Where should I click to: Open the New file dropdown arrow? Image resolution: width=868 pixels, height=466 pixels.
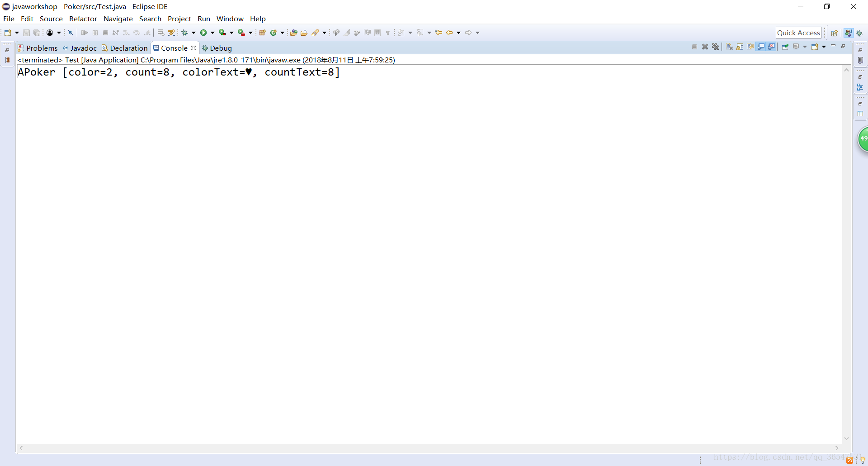17,33
